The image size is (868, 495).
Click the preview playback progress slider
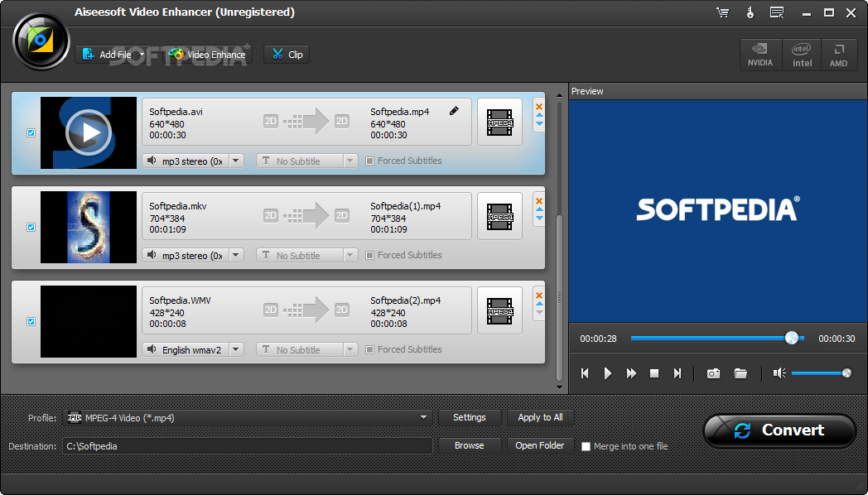click(717, 338)
